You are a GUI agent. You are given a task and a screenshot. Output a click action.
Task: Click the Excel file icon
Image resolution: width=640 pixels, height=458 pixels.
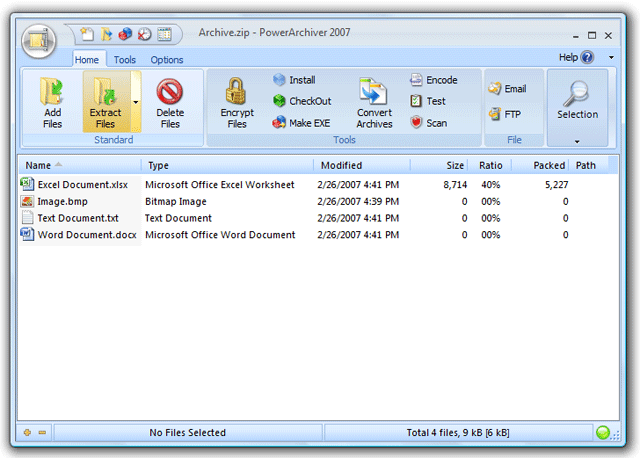(x=27, y=184)
